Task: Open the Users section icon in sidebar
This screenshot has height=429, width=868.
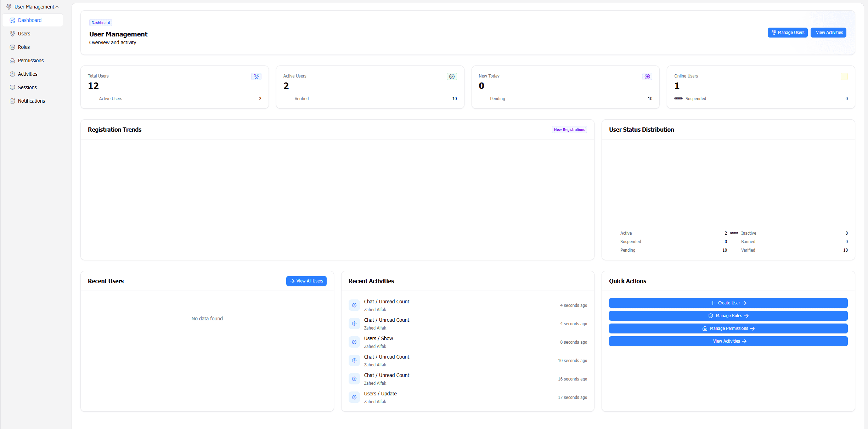Action: [12, 33]
